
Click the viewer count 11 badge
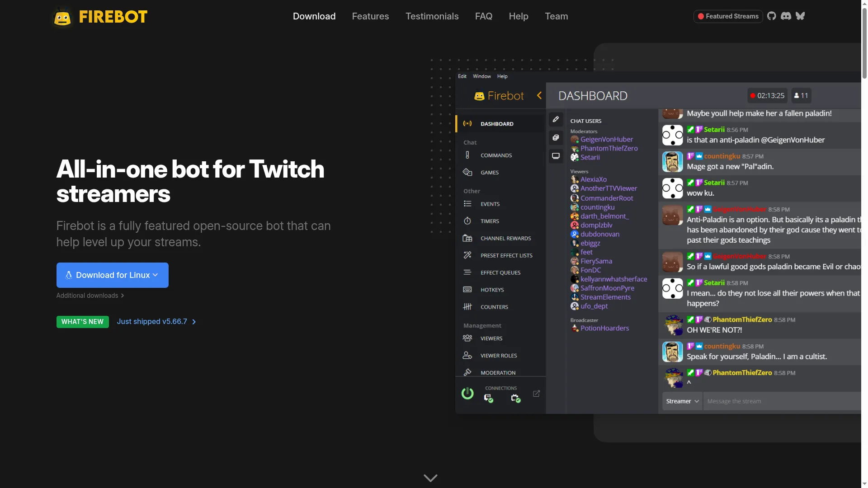pyautogui.click(x=801, y=96)
